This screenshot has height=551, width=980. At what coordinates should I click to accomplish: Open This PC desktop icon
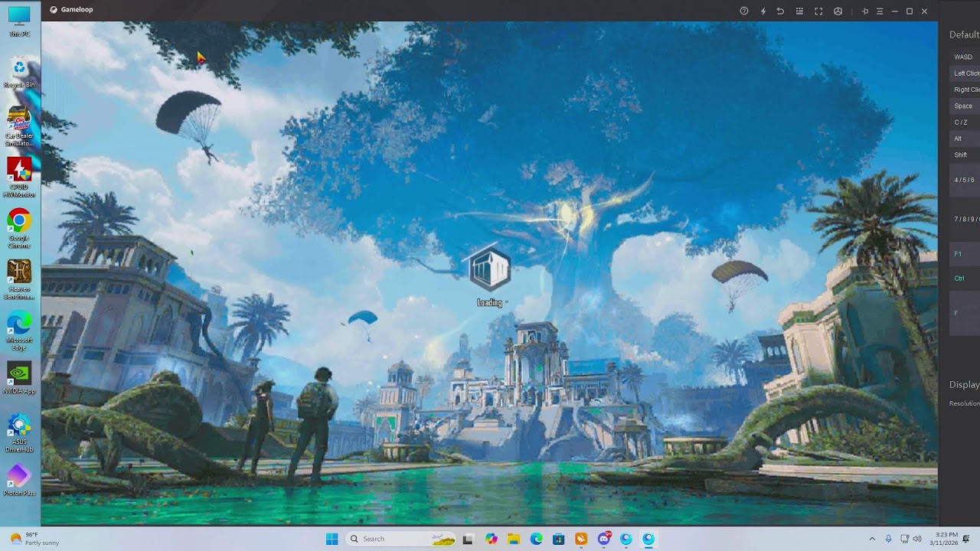coord(19,21)
